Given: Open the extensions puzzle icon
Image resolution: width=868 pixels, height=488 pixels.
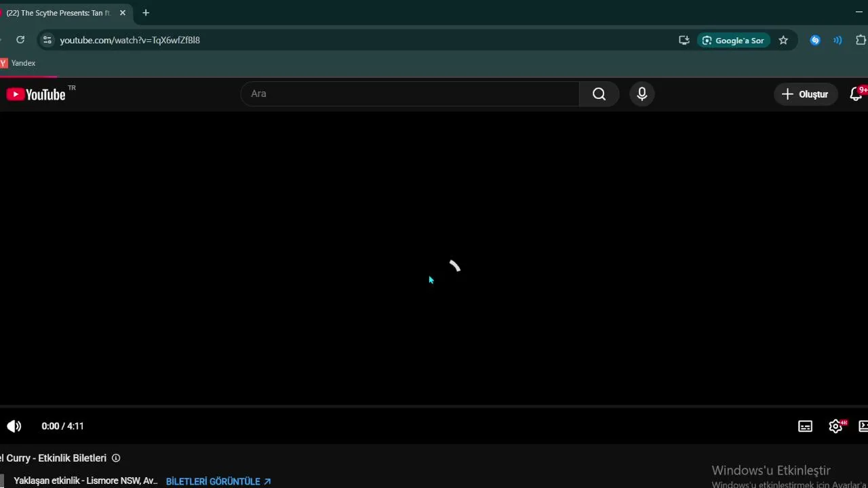Looking at the screenshot, I should [x=861, y=40].
